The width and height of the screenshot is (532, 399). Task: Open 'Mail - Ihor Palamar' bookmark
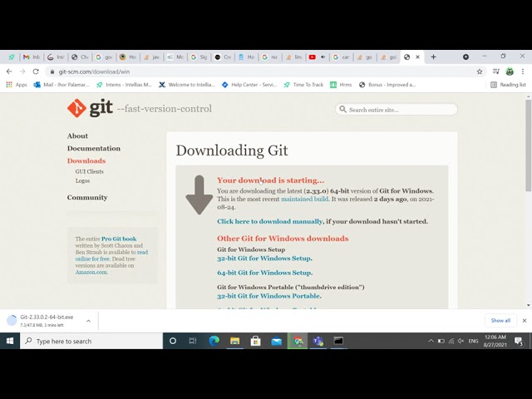(61, 85)
